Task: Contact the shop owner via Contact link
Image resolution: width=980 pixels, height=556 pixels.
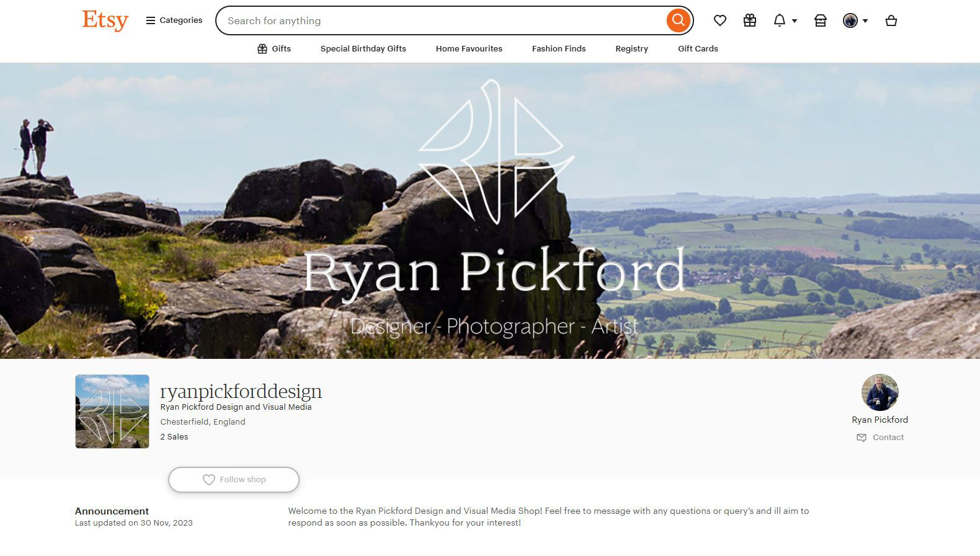Action: coord(880,438)
